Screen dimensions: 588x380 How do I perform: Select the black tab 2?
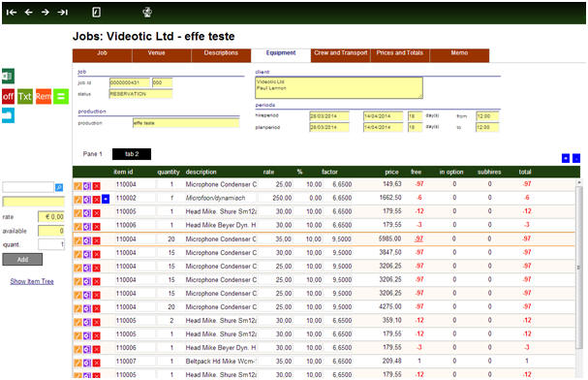[x=132, y=154]
